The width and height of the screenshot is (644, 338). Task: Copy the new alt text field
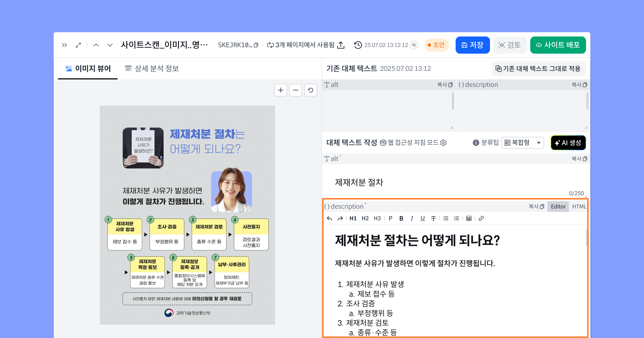(579, 159)
